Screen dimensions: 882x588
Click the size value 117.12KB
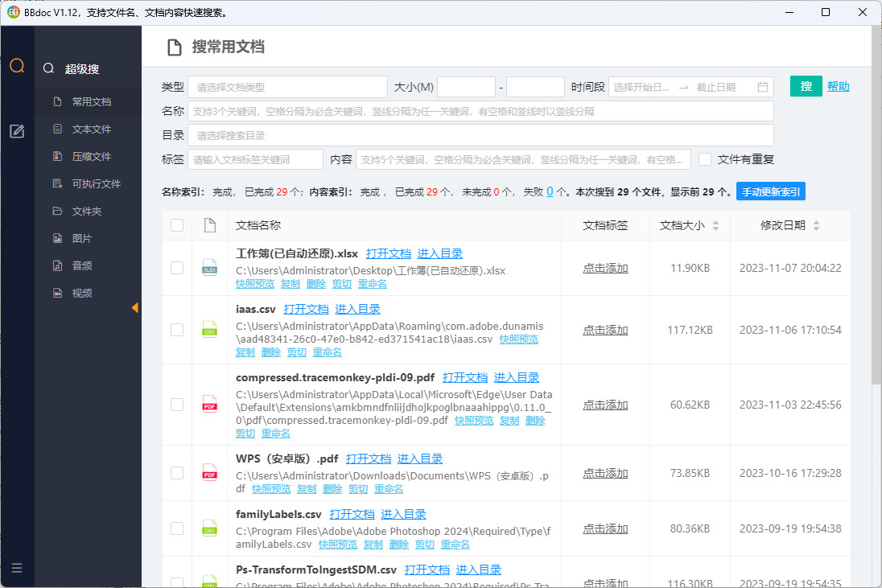tap(690, 330)
